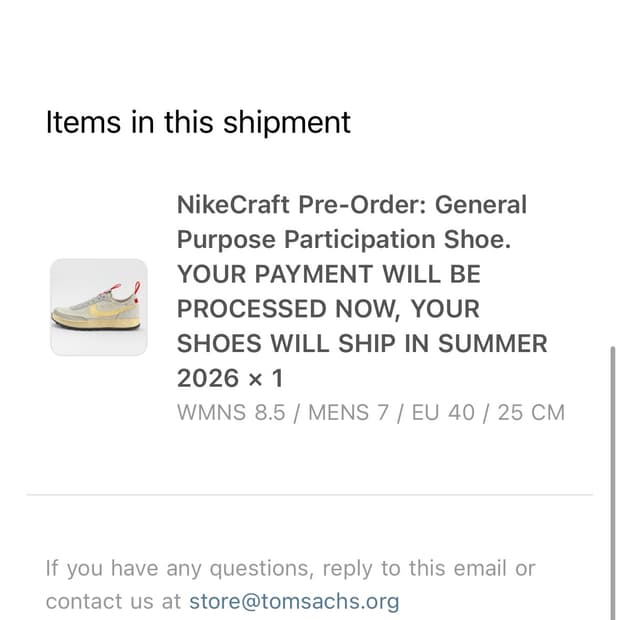Click the 'Purpose Participation Shoe.' line
620x620 pixels.
click(344, 240)
